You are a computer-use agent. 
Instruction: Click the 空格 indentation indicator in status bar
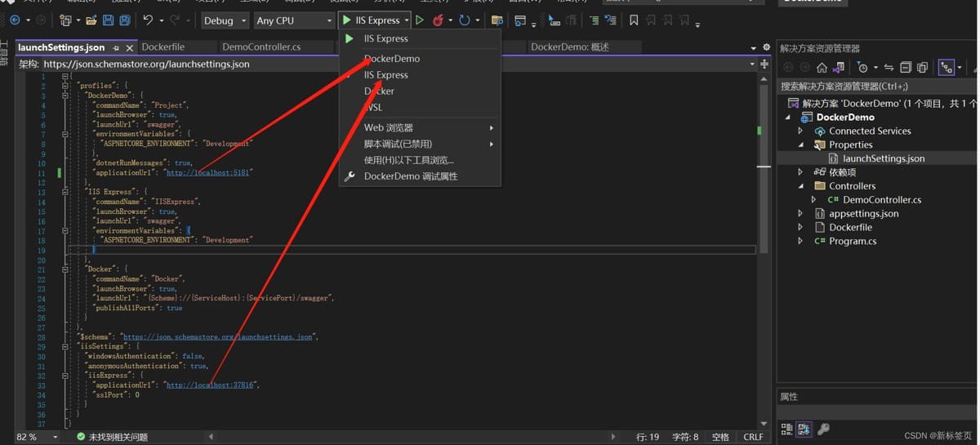click(x=720, y=437)
